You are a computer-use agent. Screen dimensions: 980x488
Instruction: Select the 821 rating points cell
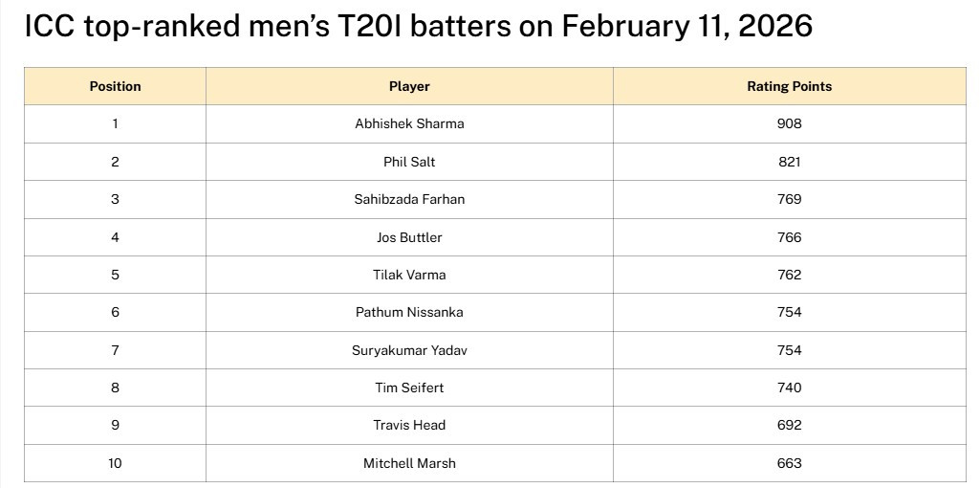click(790, 162)
